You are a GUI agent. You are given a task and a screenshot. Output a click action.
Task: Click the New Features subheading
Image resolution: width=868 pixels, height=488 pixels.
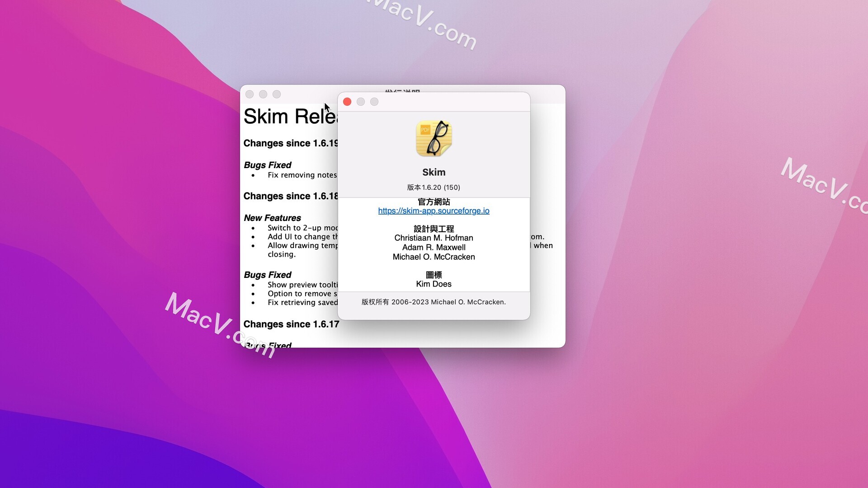pos(272,218)
